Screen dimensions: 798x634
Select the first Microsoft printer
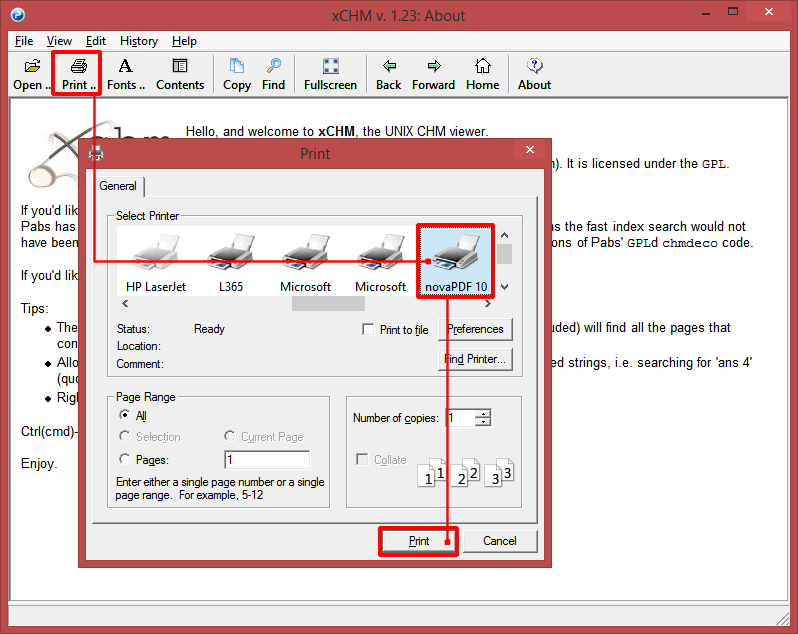coord(305,263)
